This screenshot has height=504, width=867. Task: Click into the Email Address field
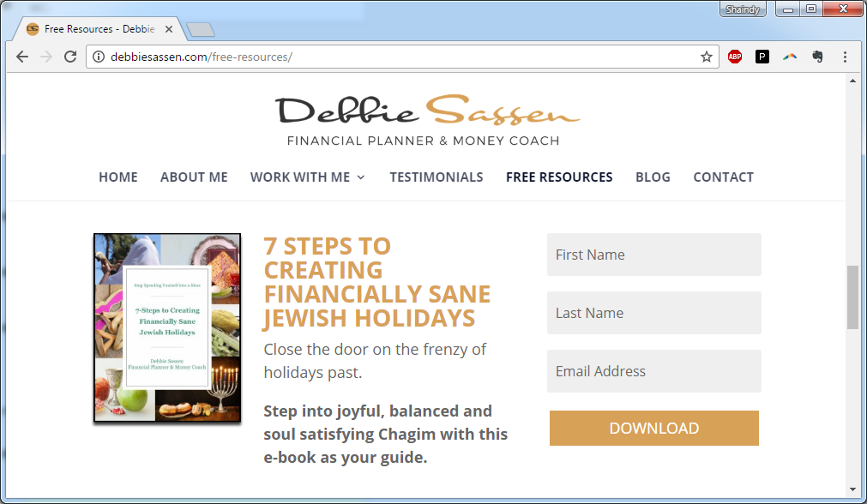point(654,371)
